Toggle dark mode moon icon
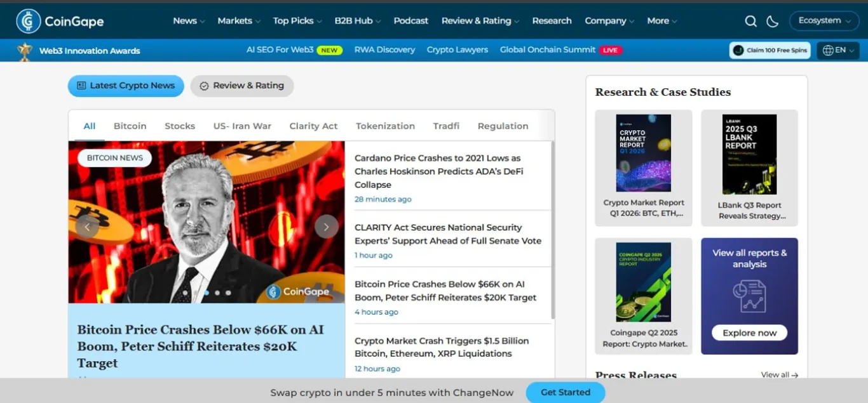Viewport: 868px width, 403px height. click(773, 21)
